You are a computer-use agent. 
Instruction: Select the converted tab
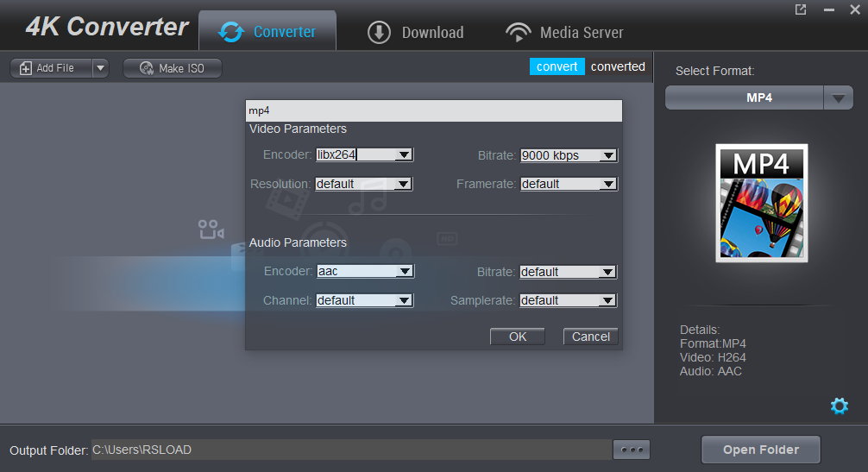point(618,66)
